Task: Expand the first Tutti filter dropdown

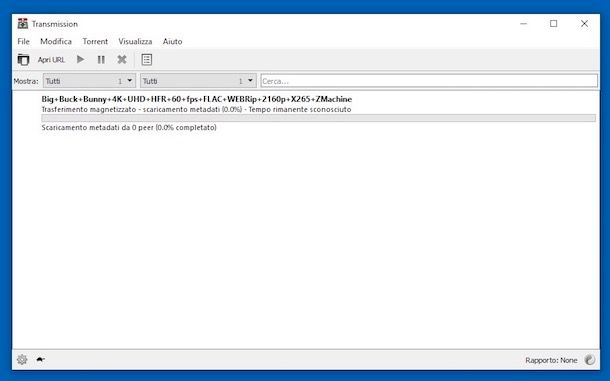Action: [89, 81]
